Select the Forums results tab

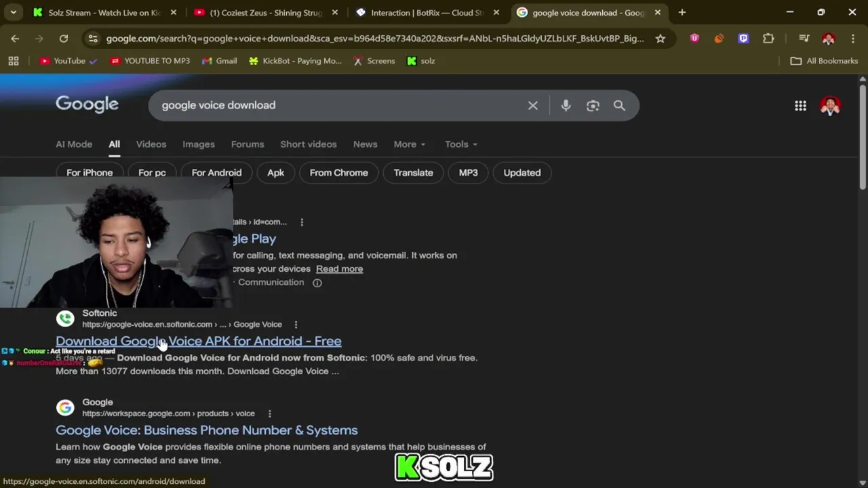(248, 144)
